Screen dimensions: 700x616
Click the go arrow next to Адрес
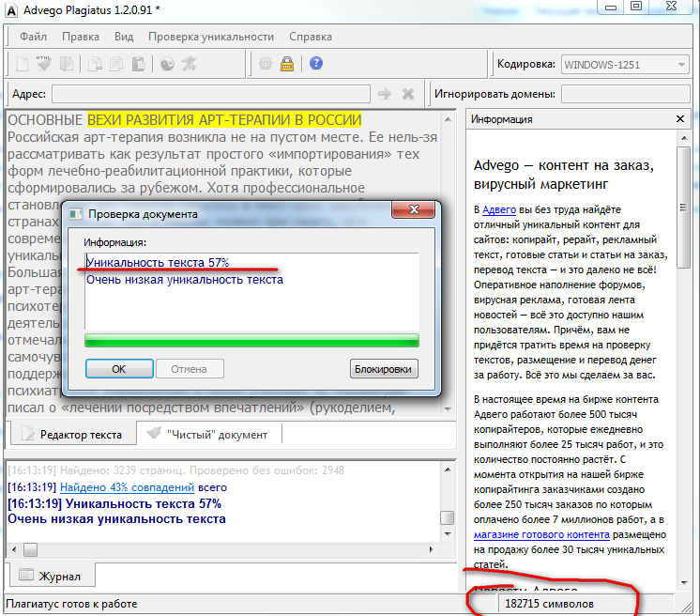pyautogui.click(x=385, y=94)
